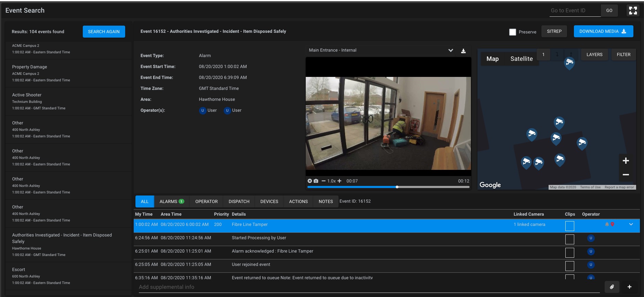This screenshot has height=297, width=644.
Task: Download video using icon beside camera selector
Action: point(463,51)
